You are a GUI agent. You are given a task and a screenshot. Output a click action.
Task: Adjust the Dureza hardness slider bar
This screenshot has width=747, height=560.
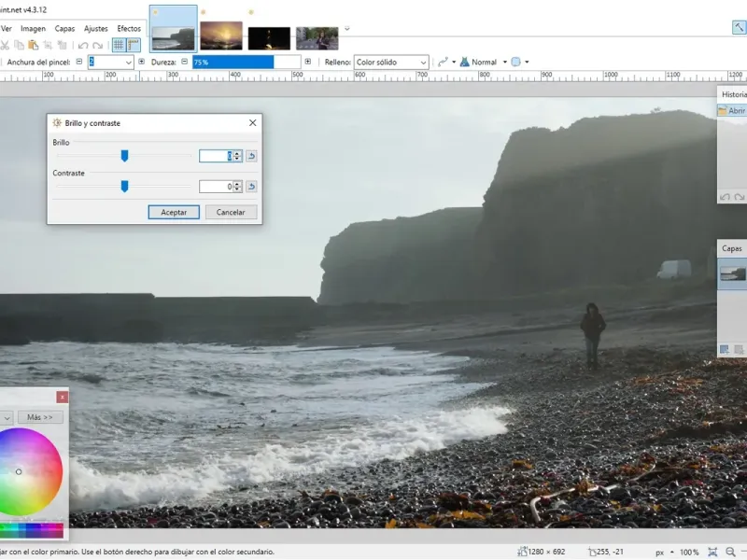[247, 62]
